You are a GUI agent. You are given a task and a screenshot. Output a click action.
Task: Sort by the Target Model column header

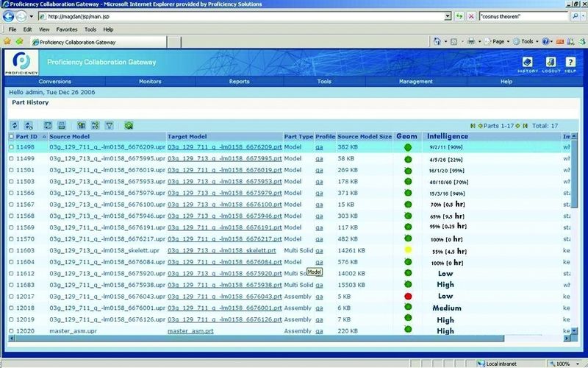(187, 137)
